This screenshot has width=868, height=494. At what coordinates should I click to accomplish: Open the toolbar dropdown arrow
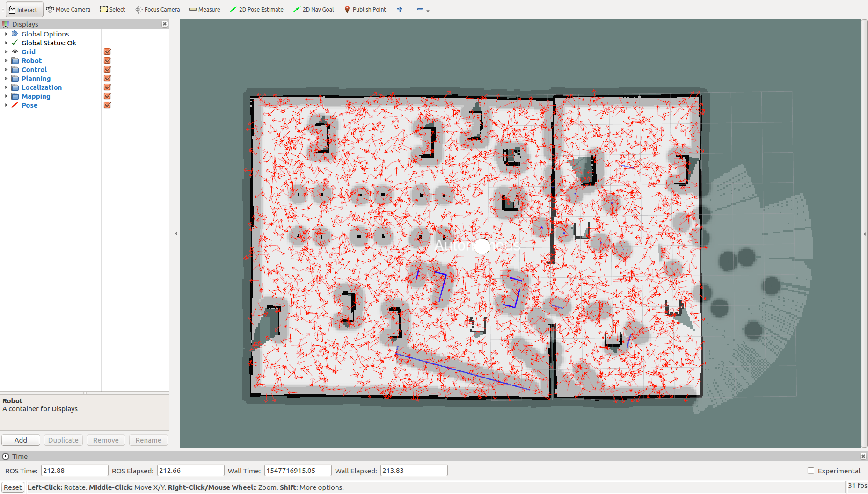428,10
